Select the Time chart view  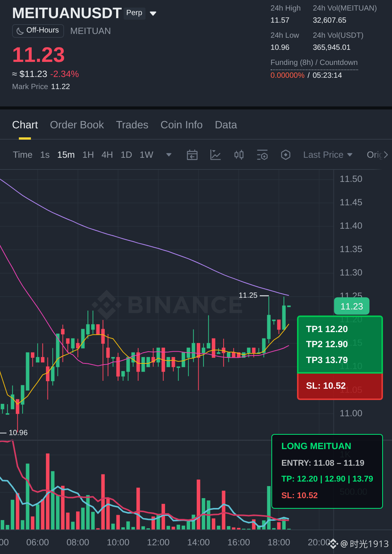coord(23,155)
